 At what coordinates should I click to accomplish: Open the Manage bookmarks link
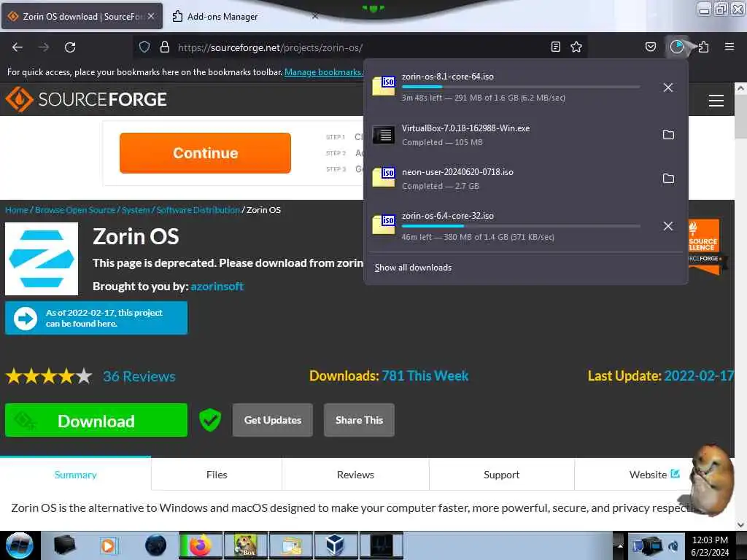click(x=323, y=72)
